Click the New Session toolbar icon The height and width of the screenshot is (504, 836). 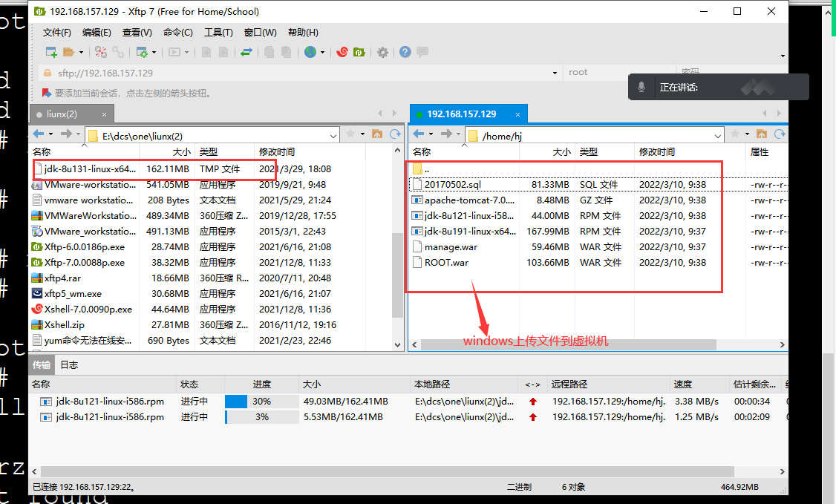(51, 52)
